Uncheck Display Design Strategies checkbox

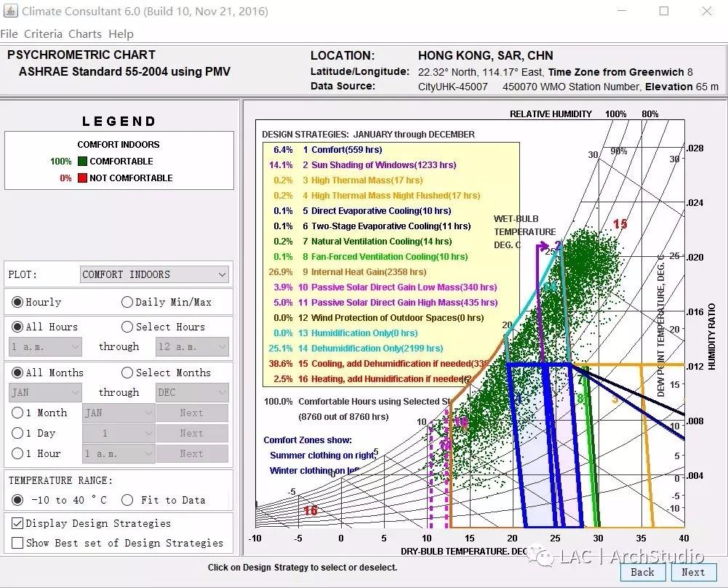17,523
